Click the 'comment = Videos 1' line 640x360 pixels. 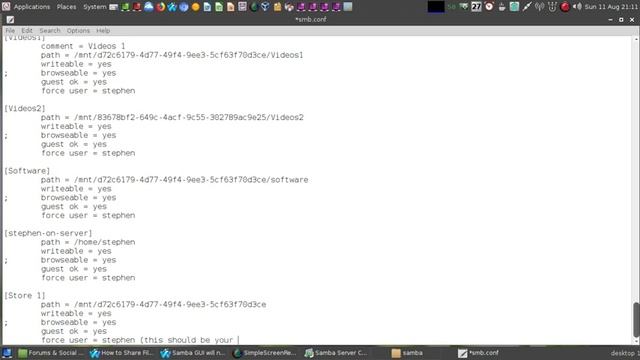point(83,47)
